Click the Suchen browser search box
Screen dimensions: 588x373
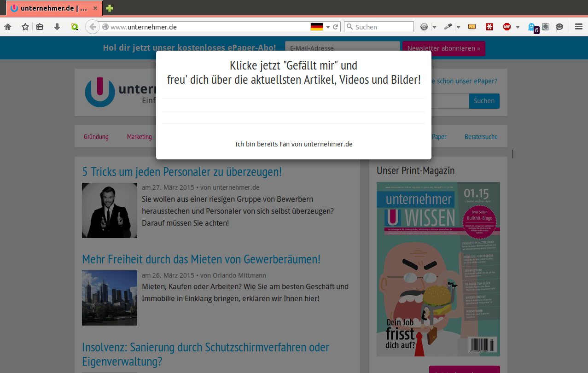[x=379, y=27]
